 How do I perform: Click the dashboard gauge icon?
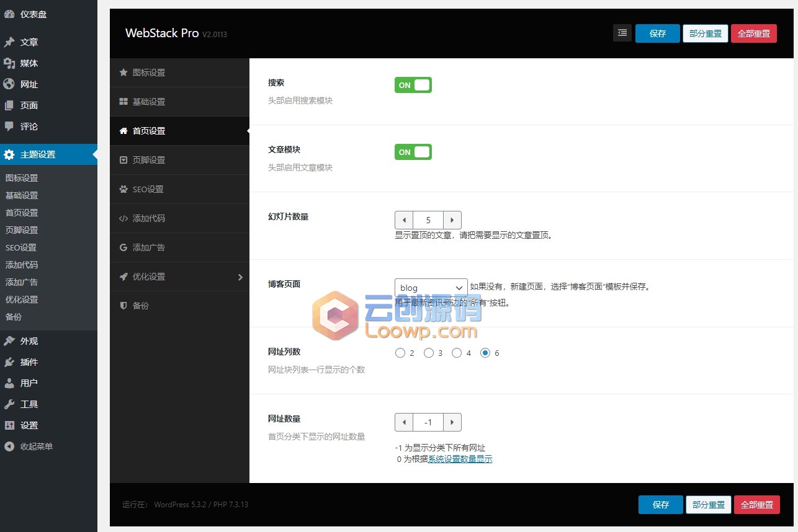click(x=9, y=14)
